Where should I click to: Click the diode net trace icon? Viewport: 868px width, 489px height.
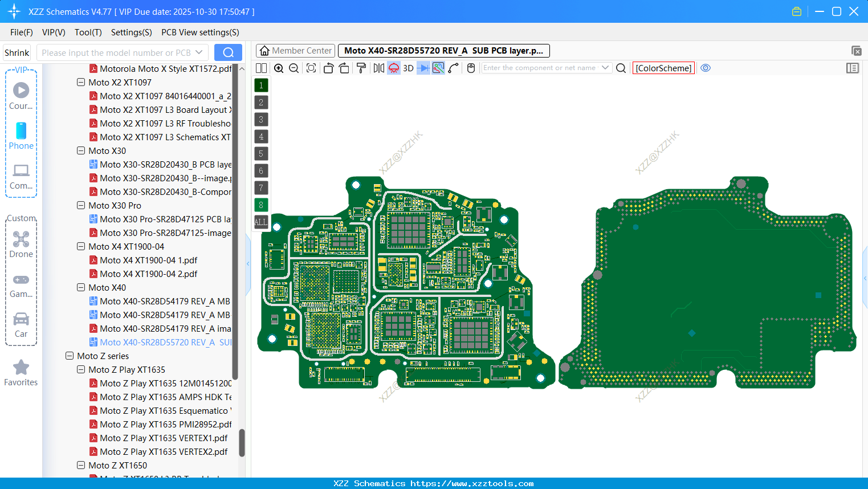[x=422, y=68]
